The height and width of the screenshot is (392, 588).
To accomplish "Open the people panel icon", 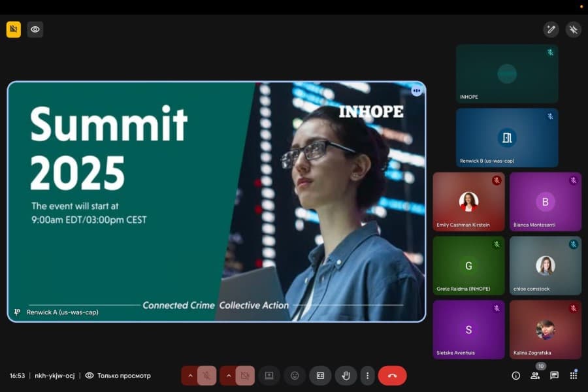I will (x=535, y=376).
